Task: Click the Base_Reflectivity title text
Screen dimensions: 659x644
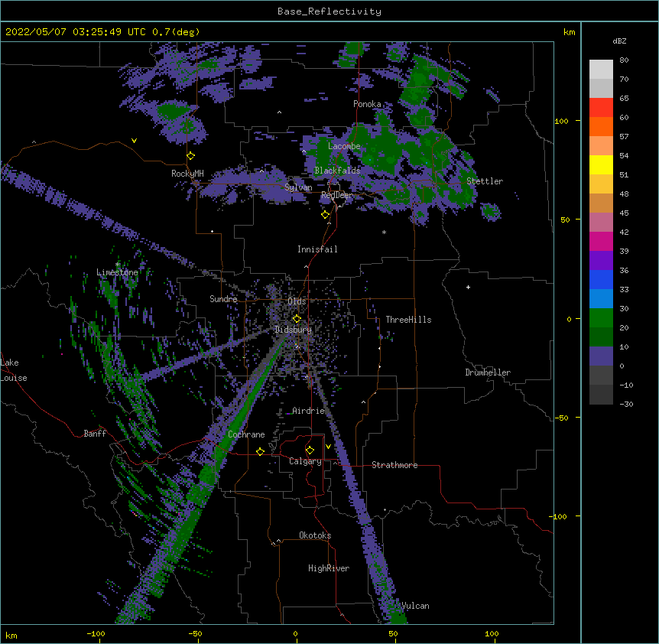Action: click(x=329, y=11)
